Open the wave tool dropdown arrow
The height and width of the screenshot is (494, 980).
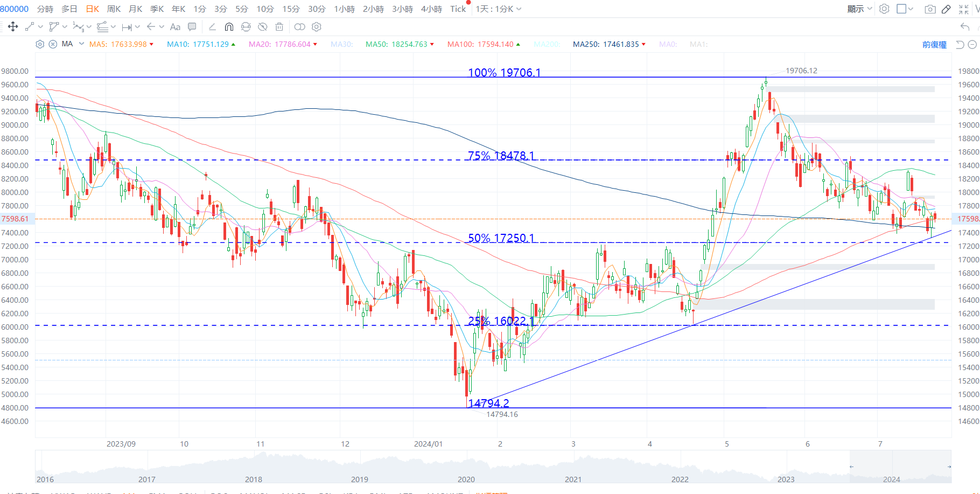coord(89,26)
